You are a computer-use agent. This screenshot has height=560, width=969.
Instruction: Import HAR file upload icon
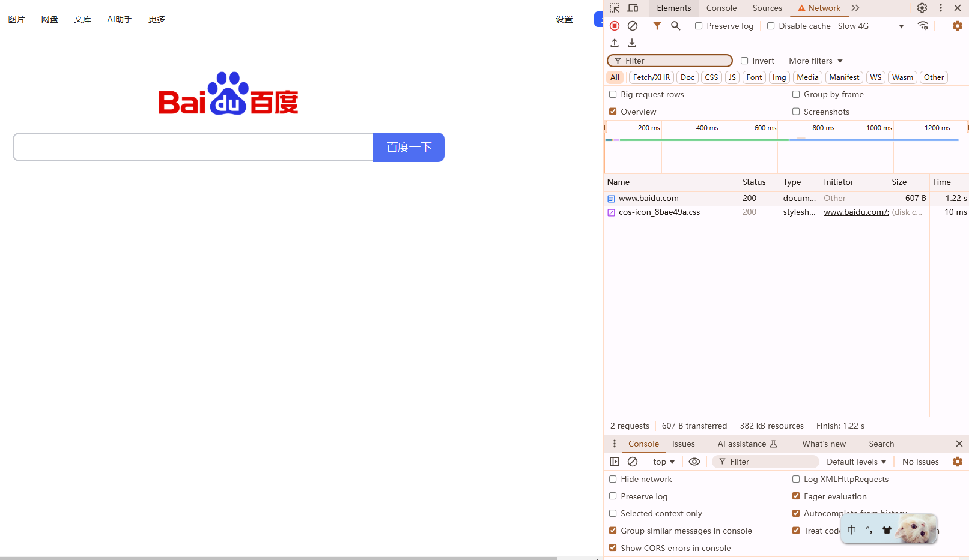[x=615, y=43]
